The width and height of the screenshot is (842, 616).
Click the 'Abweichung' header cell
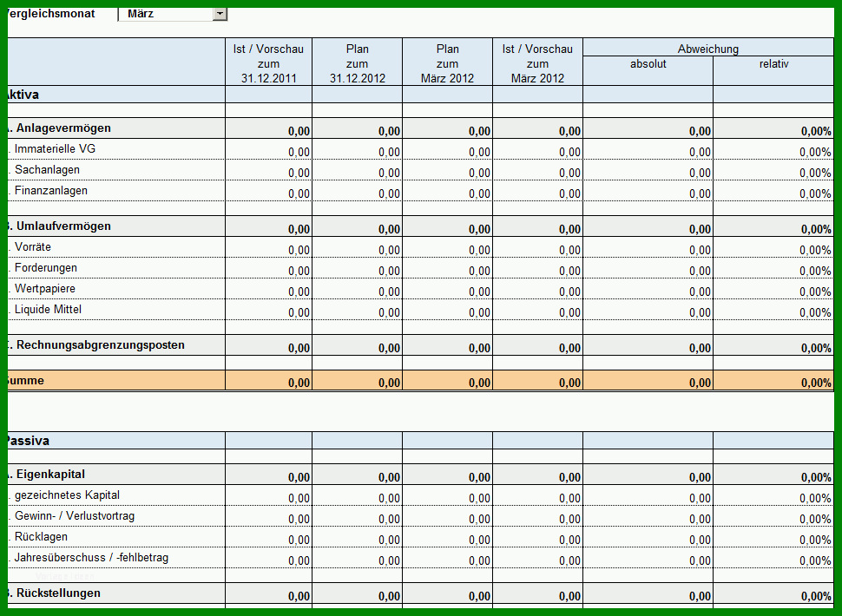tap(707, 49)
